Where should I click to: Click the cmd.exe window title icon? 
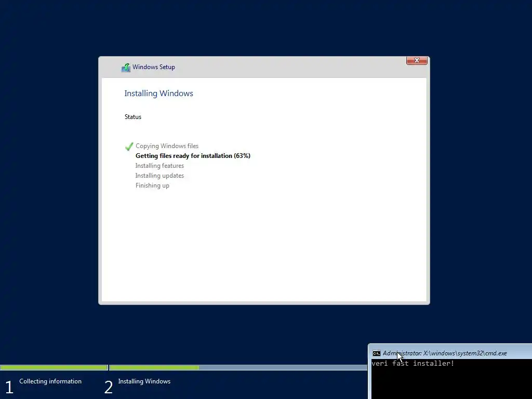(376, 353)
